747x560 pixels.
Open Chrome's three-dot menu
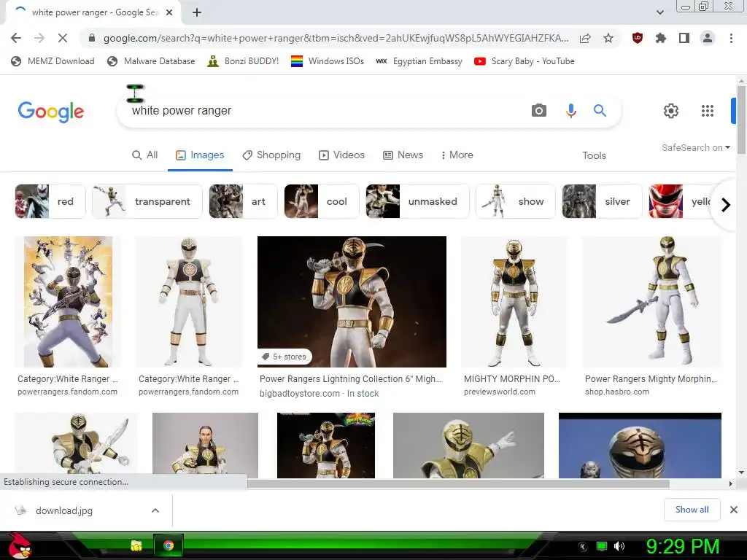pos(731,38)
